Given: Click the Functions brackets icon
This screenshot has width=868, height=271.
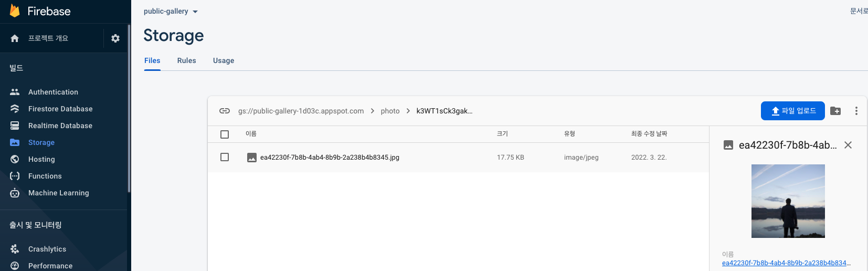Looking at the screenshot, I should coord(15,176).
